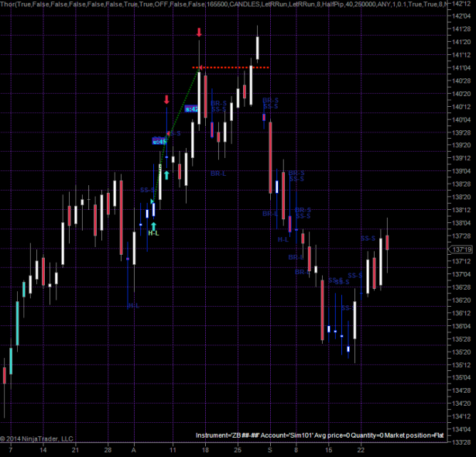Viewport: 476px width, 457px height.
Task: Select the tall cyan candle near date 7
Action: point(17,323)
